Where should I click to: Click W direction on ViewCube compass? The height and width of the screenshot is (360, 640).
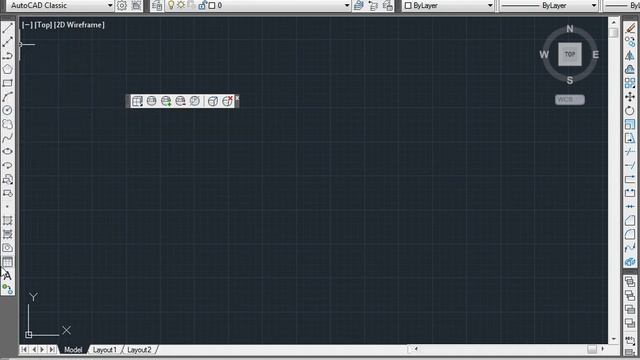click(544, 55)
